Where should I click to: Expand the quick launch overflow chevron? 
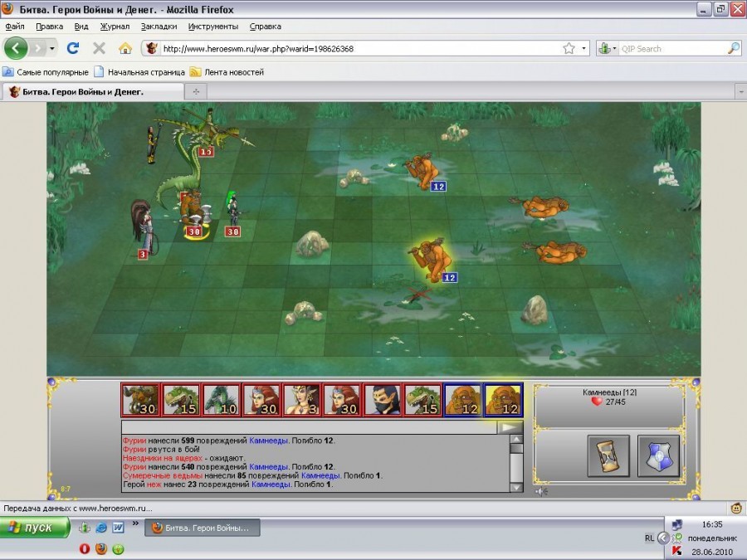pyautogui.click(x=135, y=523)
